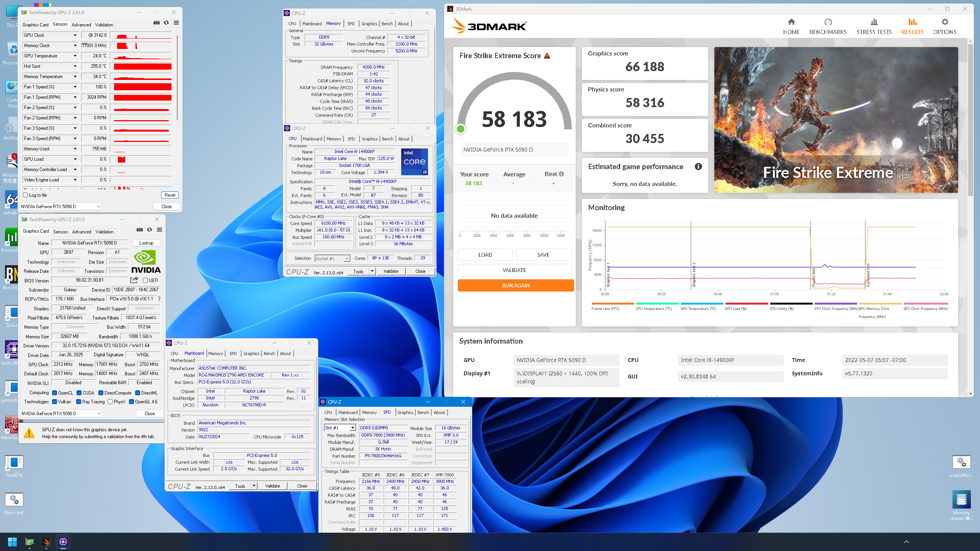Toggle the Vulkan checkbox in GPU-Z

pyautogui.click(x=55, y=402)
